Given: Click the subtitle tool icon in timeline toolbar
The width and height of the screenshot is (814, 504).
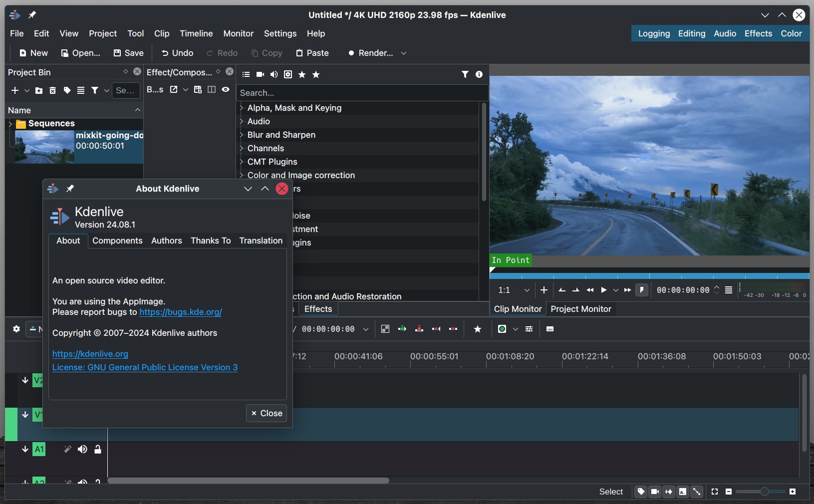Looking at the screenshot, I should click(550, 329).
